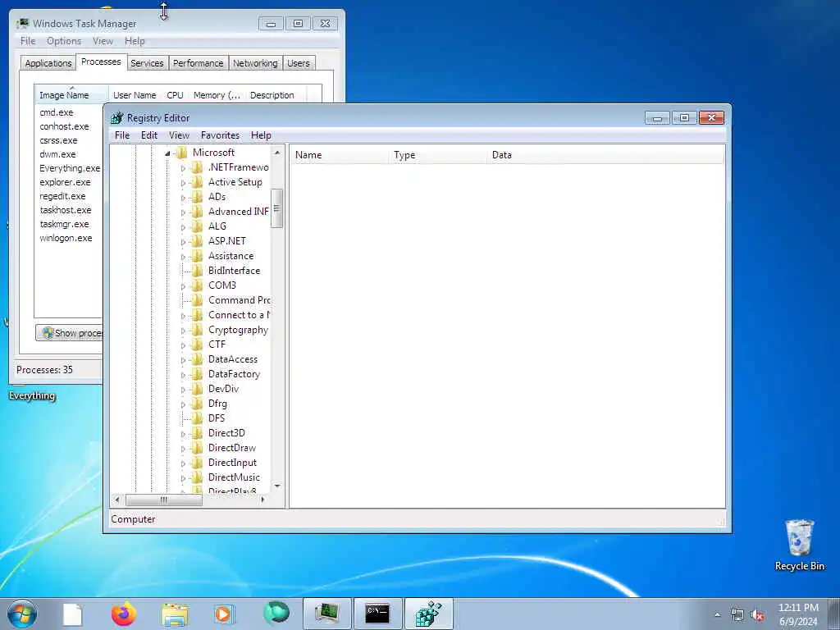This screenshot has width=840, height=630.
Task: Switch to Task Manager Services tab
Action: (x=147, y=63)
